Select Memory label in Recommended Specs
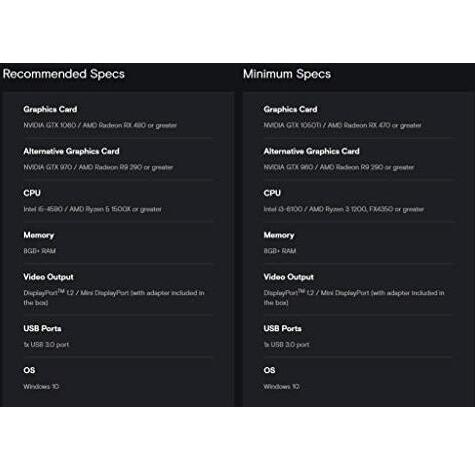The height and width of the screenshot is (475, 475). (39, 235)
